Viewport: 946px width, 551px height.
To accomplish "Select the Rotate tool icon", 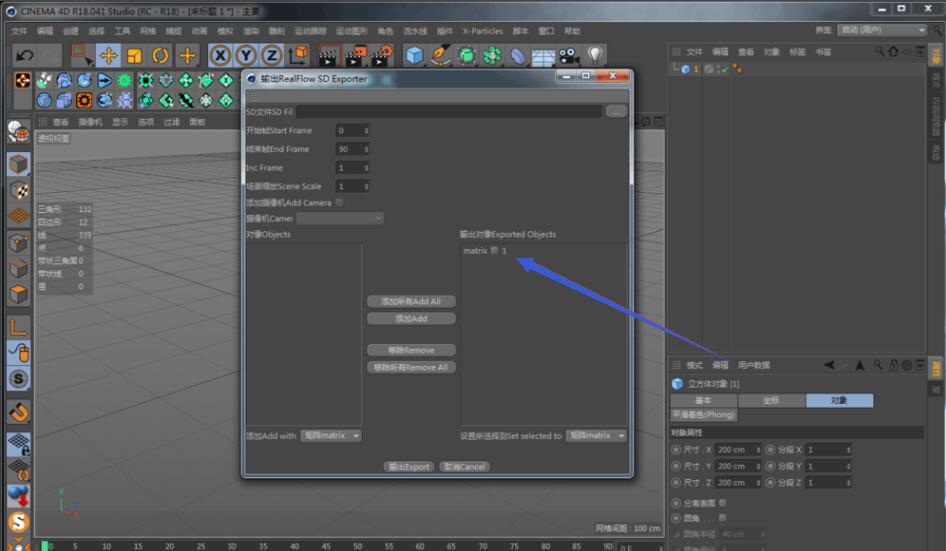I will click(x=160, y=56).
